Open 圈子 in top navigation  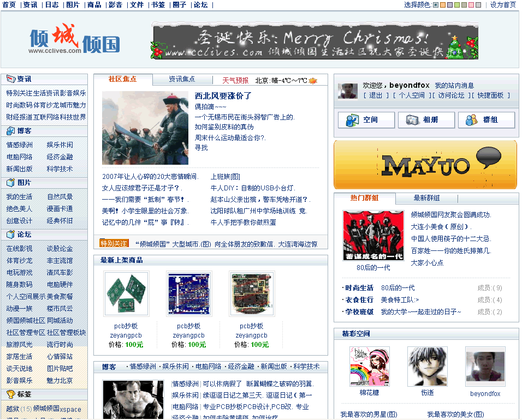coord(180,5)
